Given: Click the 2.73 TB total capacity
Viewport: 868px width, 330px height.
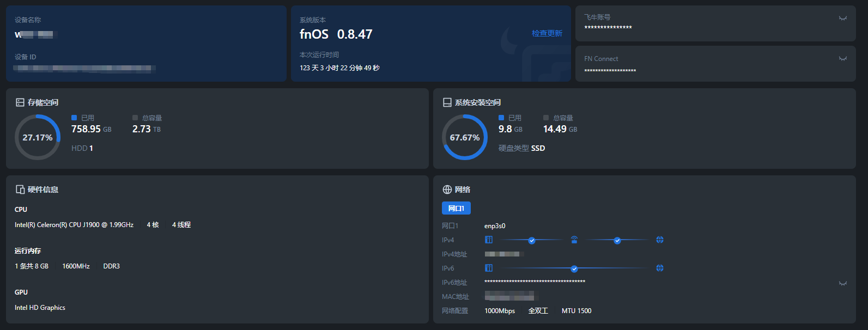Looking at the screenshot, I should 147,129.
